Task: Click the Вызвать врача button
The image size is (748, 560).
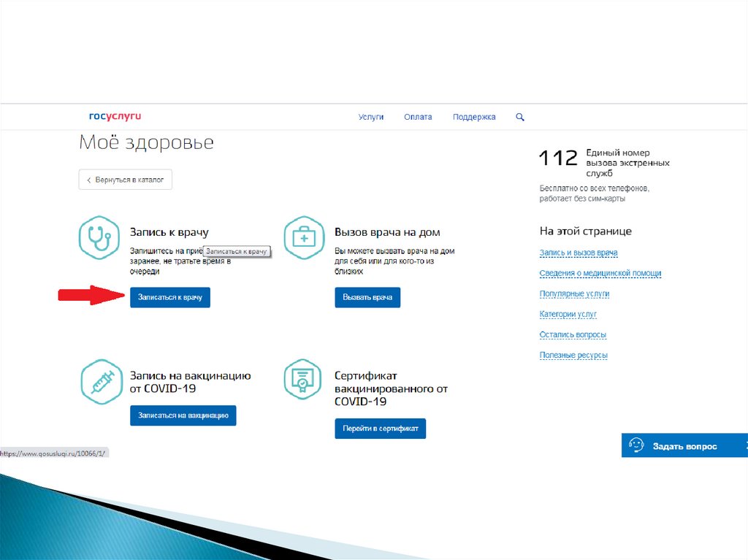Action: point(367,297)
